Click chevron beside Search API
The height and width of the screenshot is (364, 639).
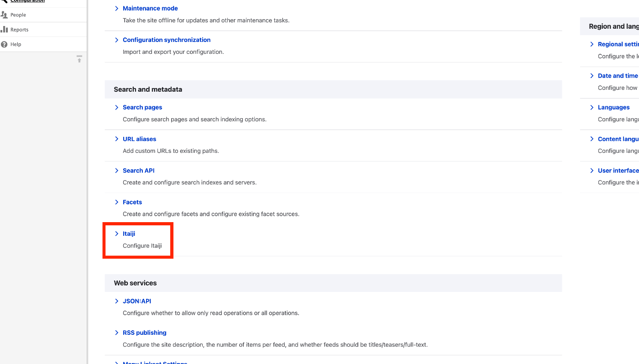117,170
